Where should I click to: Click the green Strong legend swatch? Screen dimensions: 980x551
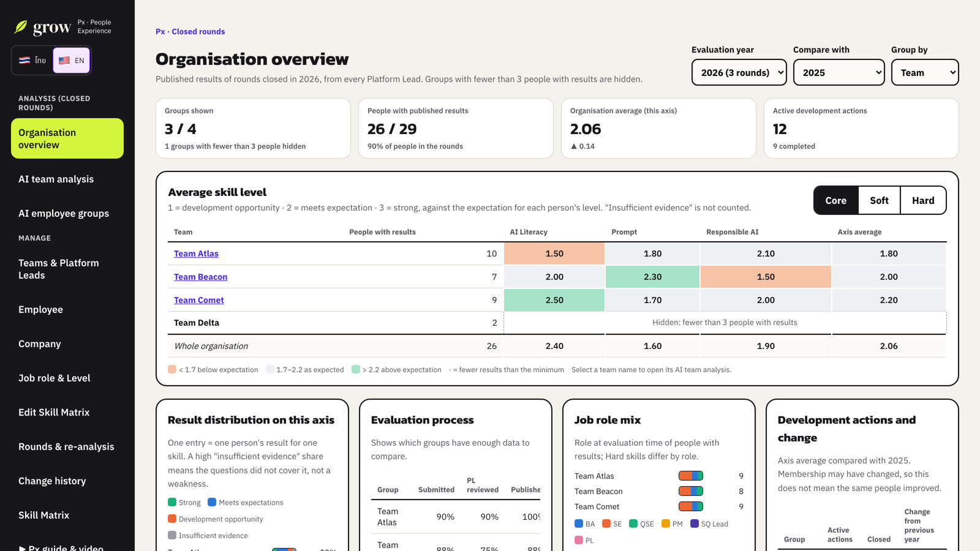point(172,502)
